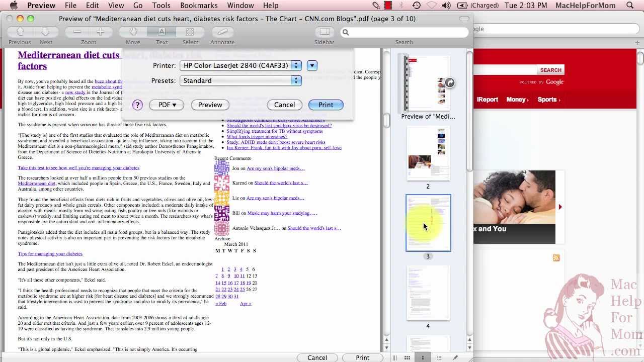The height and width of the screenshot is (362, 644).
Task: Open 'Take this test' diabetes link
Action: [78, 168]
